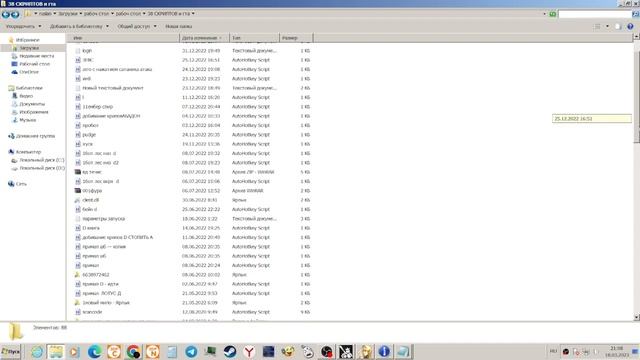
Task: Go back with the Back arrow button
Action: [5, 14]
